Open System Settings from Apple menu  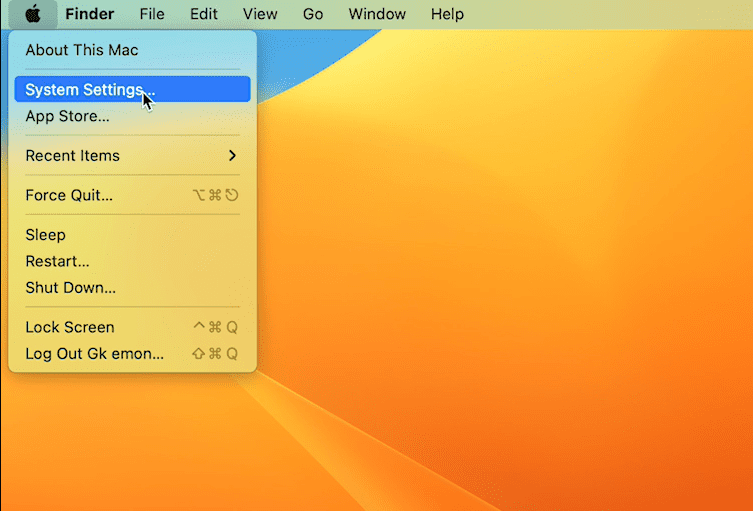90,89
